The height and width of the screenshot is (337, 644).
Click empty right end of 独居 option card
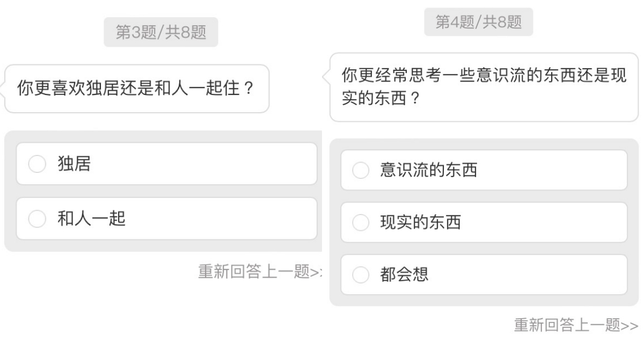[268, 164]
